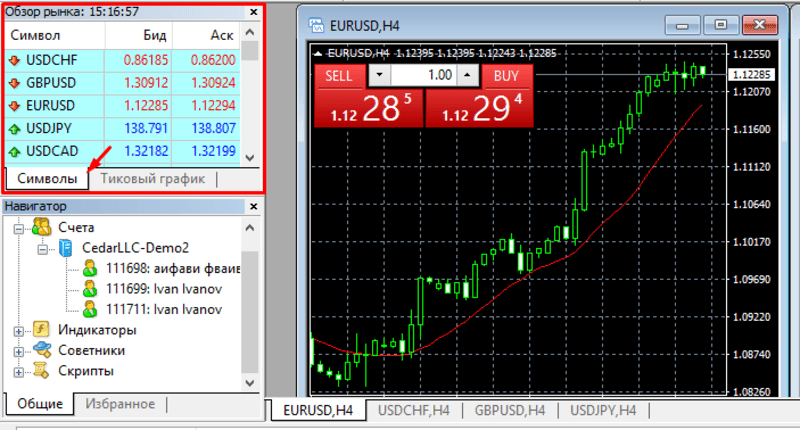800x430 pixels.
Task: Click the GBPUSD red down-arrow icon
Action: 14,83
